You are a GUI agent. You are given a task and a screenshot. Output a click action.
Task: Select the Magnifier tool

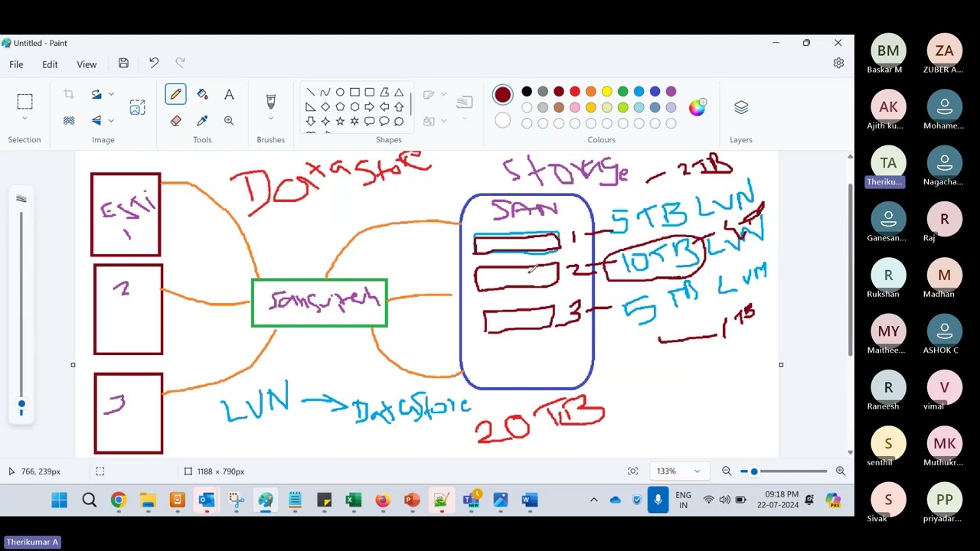[x=229, y=120]
